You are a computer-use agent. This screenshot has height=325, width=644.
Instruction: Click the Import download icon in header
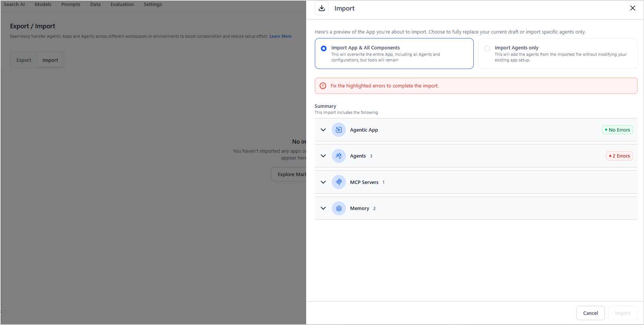point(322,8)
